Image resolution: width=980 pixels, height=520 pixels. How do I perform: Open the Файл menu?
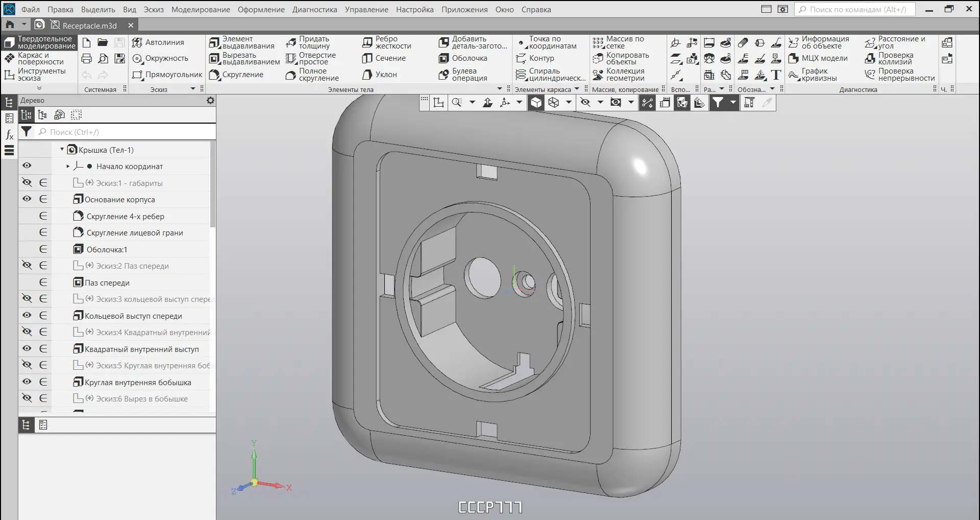[31, 10]
